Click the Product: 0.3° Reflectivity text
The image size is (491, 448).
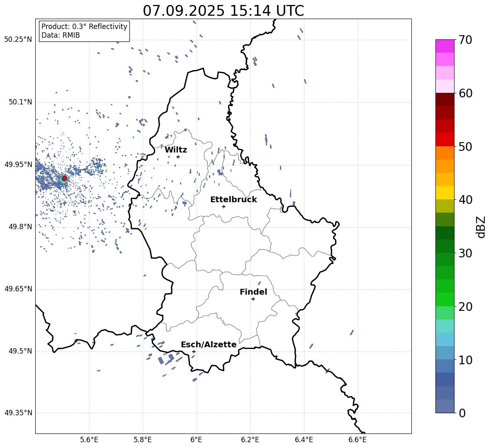tap(84, 26)
